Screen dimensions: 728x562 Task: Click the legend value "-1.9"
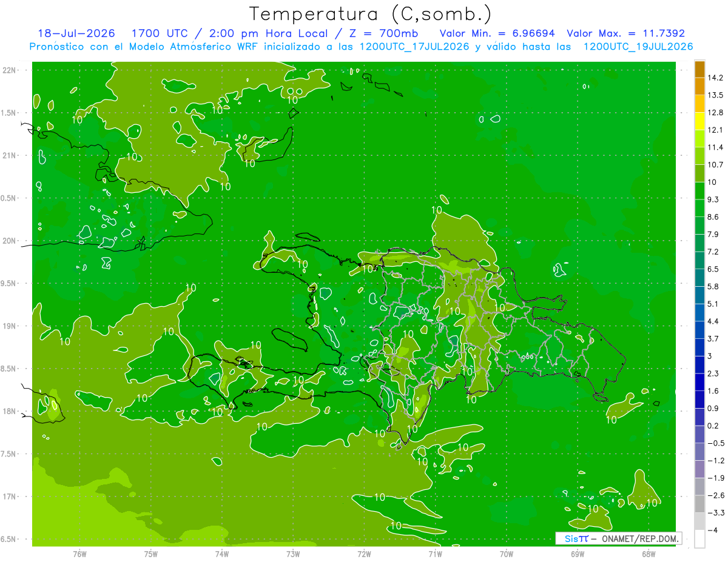coord(716,478)
